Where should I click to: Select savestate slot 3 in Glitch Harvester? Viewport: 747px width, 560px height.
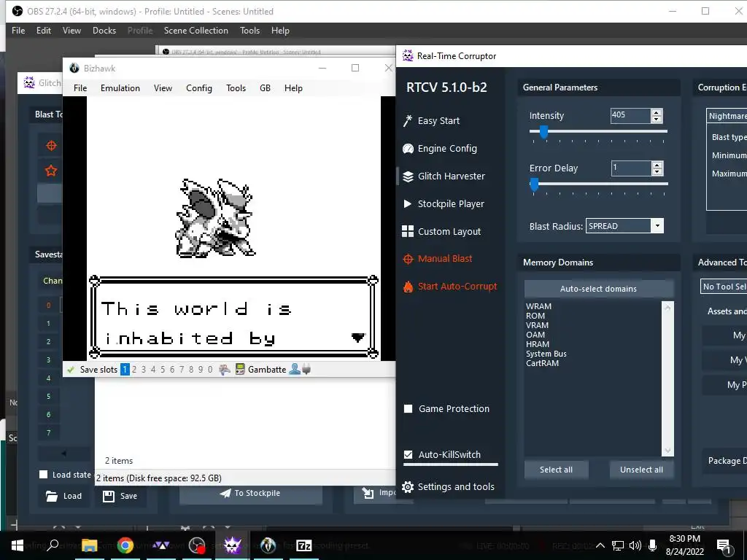pos(48,359)
